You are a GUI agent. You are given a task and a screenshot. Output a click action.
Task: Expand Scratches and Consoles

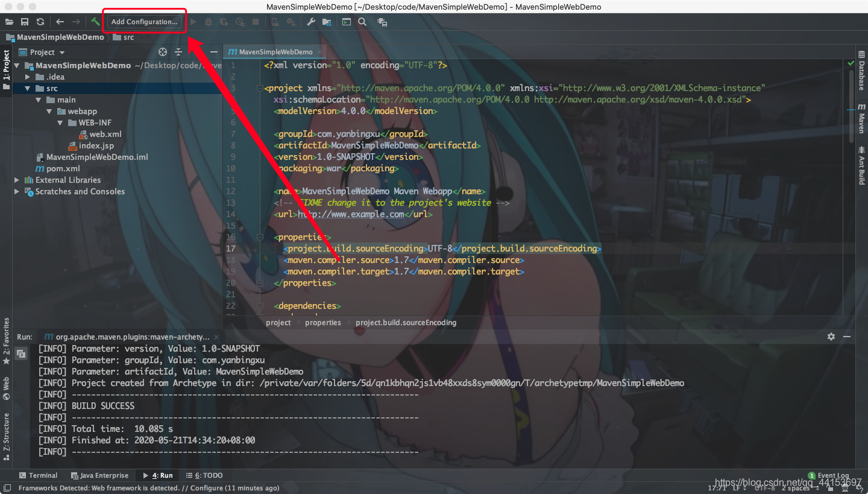[16, 191]
